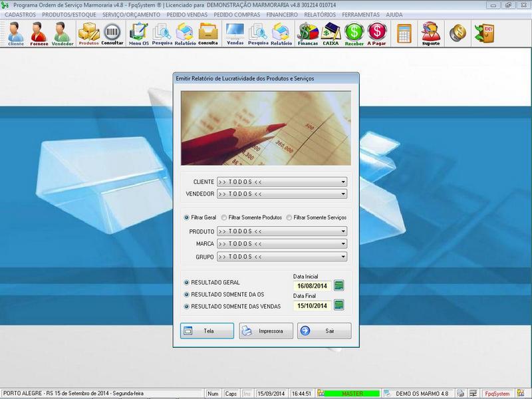532x399 pixels.
Task: Click the Fornecedor toolbar icon
Action: 39,33
